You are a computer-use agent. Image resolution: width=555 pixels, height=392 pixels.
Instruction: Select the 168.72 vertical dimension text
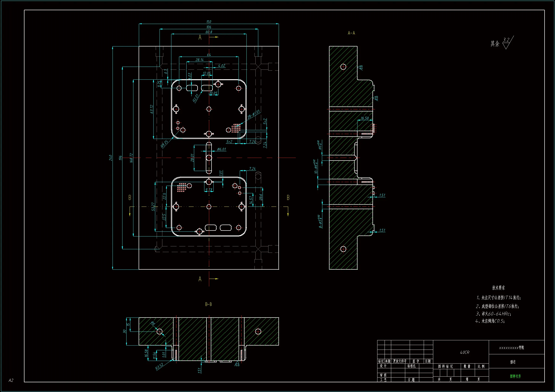(x=131, y=158)
